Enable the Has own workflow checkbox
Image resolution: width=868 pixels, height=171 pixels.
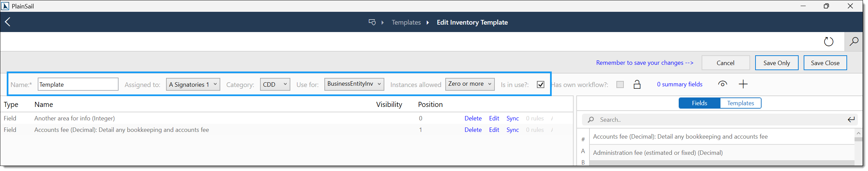pyautogui.click(x=620, y=84)
